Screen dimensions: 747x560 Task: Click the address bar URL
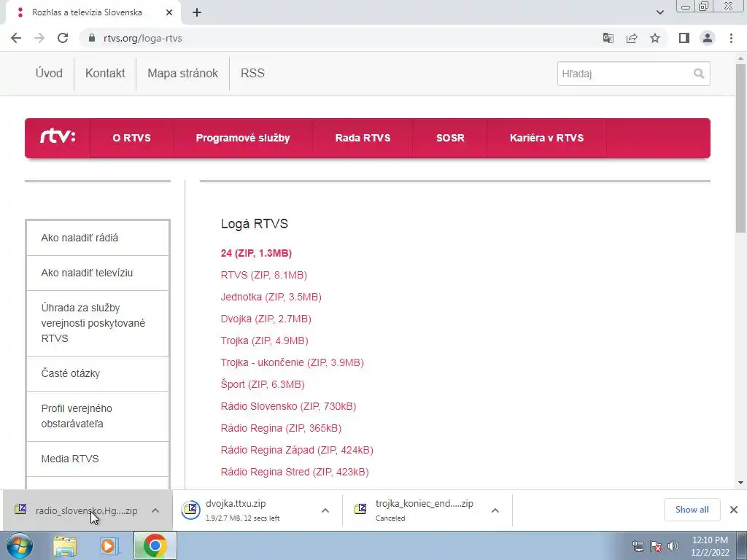coord(143,38)
